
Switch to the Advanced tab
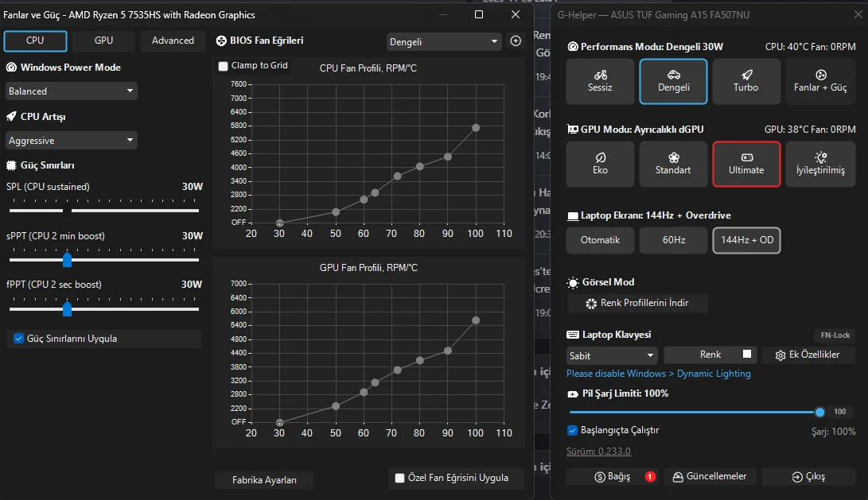(x=173, y=41)
